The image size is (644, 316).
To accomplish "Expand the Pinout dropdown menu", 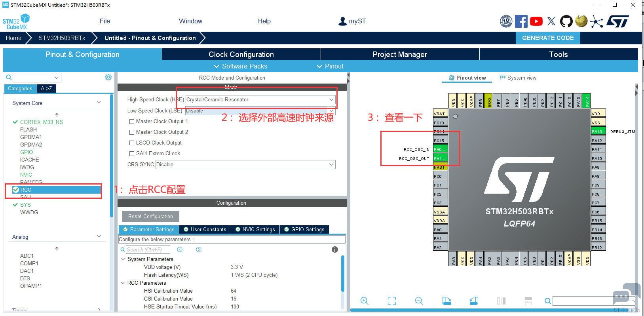I will coord(330,66).
